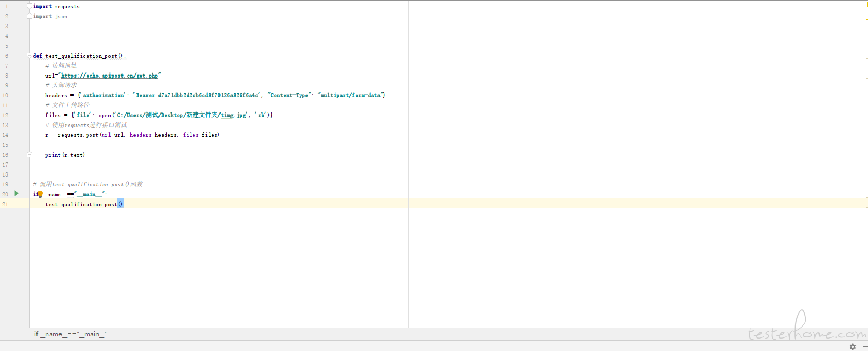Open the https://echo.apipost.cn/get.php URL link

click(109, 76)
